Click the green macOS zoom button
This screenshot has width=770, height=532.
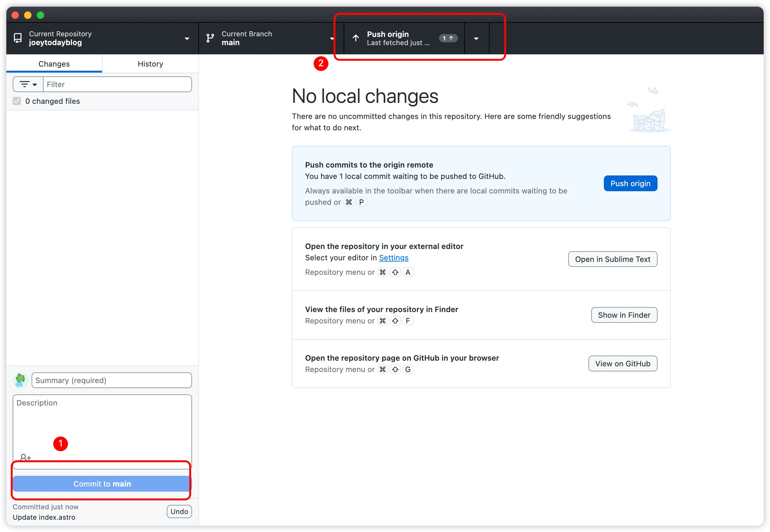tap(40, 15)
